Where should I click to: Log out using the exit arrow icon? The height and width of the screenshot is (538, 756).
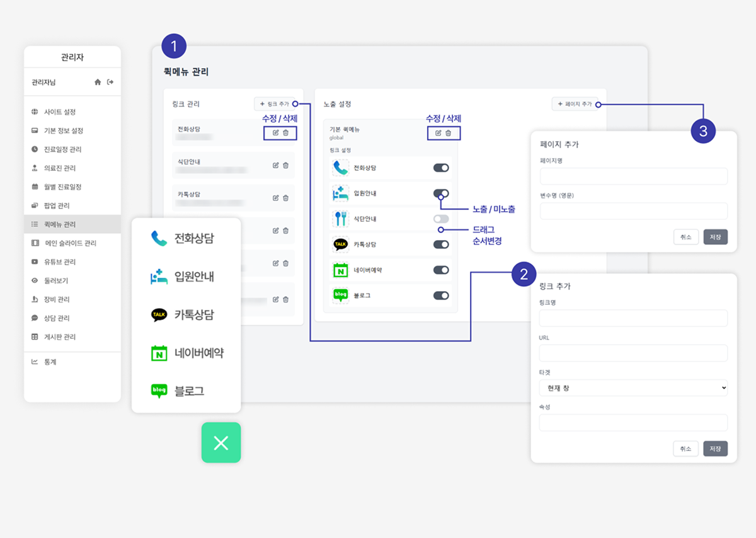point(110,82)
